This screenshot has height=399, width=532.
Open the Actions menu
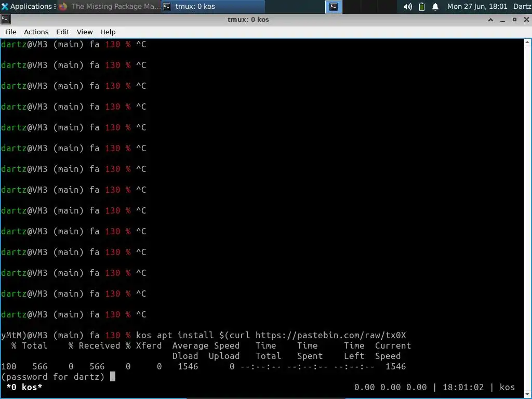[x=36, y=32]
